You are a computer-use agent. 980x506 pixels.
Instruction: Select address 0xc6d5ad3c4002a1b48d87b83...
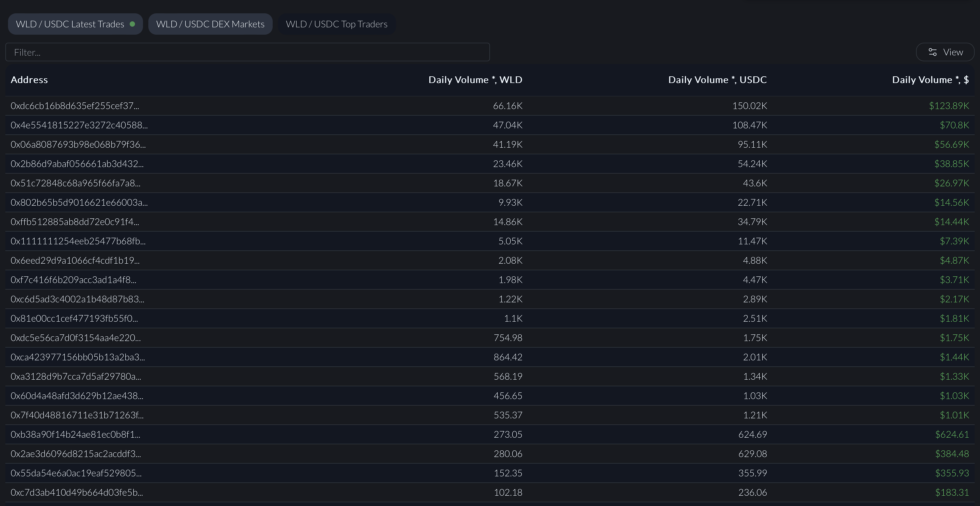click(78, 299)
